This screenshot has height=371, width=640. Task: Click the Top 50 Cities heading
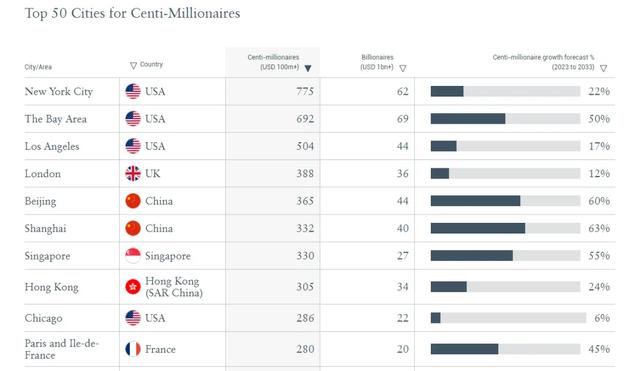[x=132, y=13]
